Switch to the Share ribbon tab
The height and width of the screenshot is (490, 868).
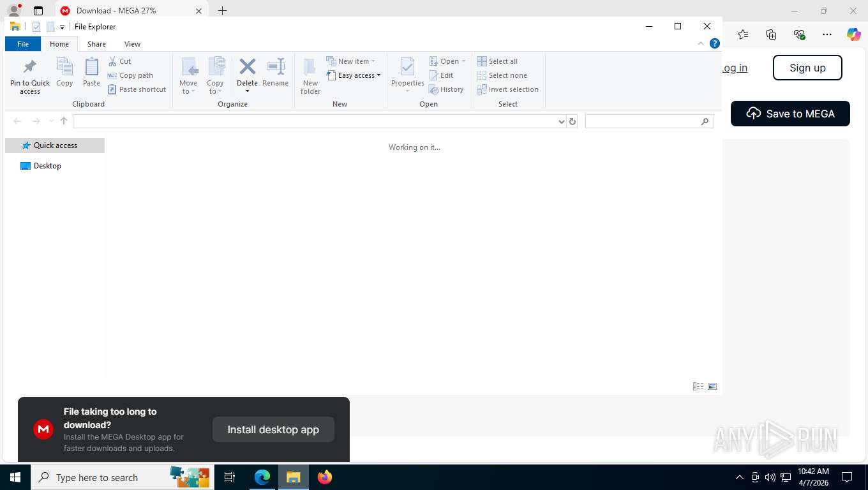pyautogui.click(x=97, y=44)
